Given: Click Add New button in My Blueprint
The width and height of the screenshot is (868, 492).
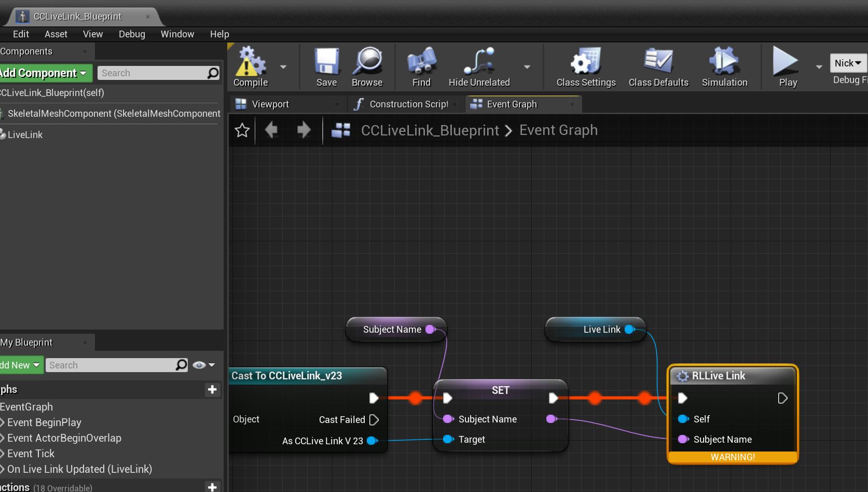Looking at the screenshot, I should (x=21, y=365).
